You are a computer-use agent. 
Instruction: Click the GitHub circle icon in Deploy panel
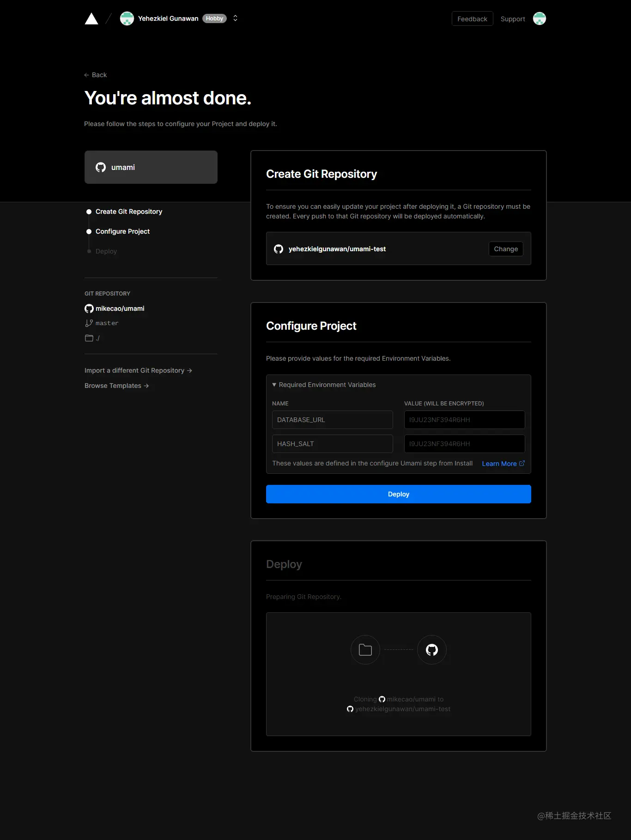pyautogui.click(x=432, y=650)
